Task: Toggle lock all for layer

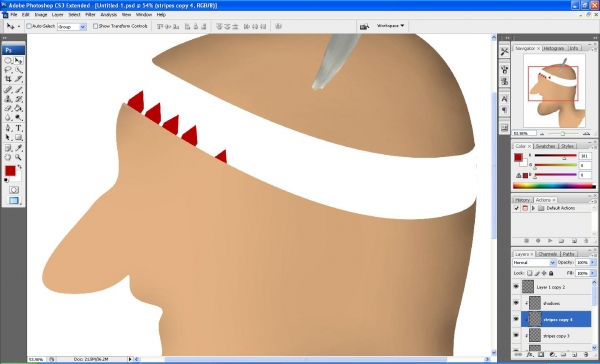Action: (551, 273)
